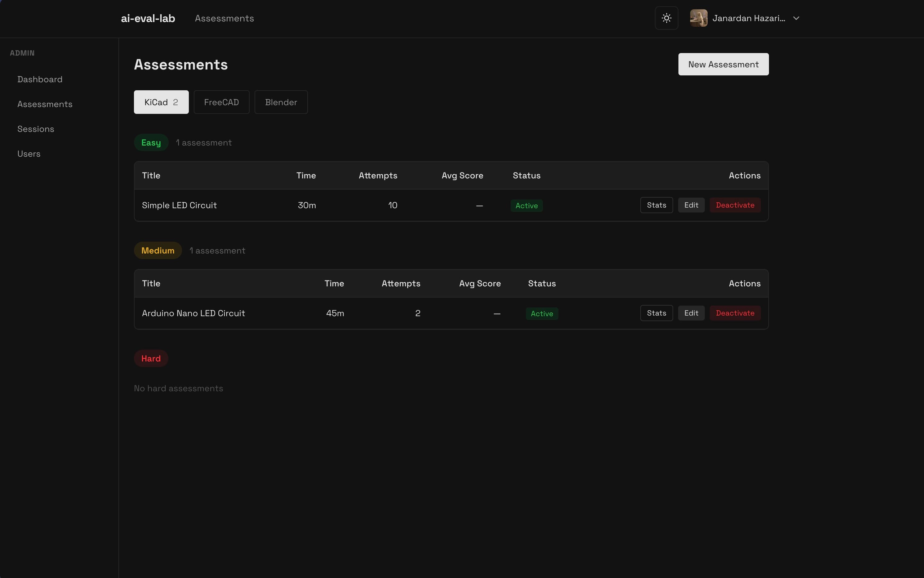
Task: Click the Easy difficulty badge
Action: pos(151,143)
